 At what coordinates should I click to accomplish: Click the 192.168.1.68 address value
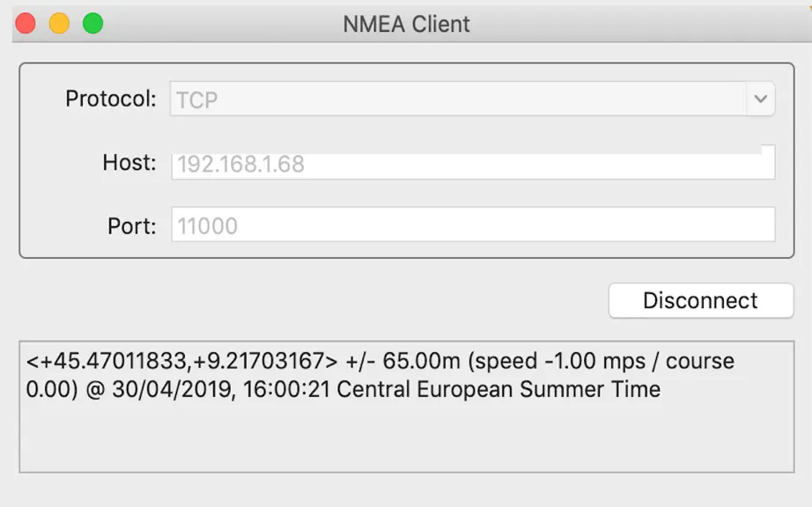240,164
